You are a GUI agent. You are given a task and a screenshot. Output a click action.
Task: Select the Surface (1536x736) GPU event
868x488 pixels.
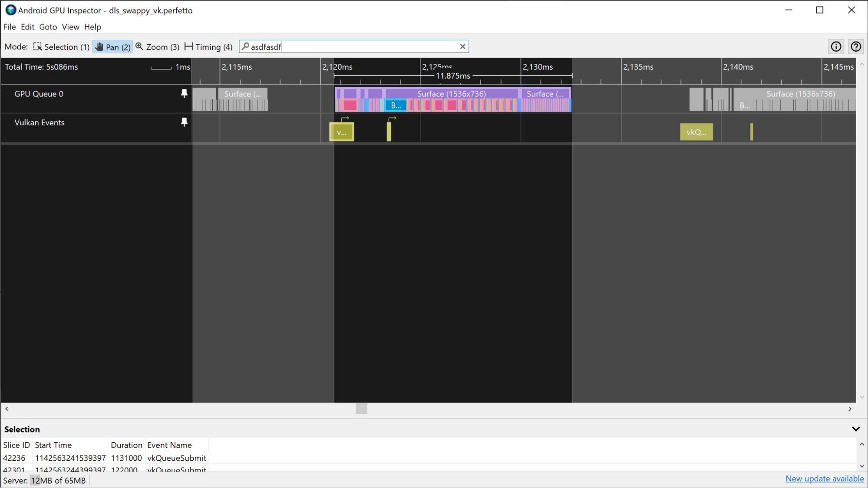(x=451, y=94)
